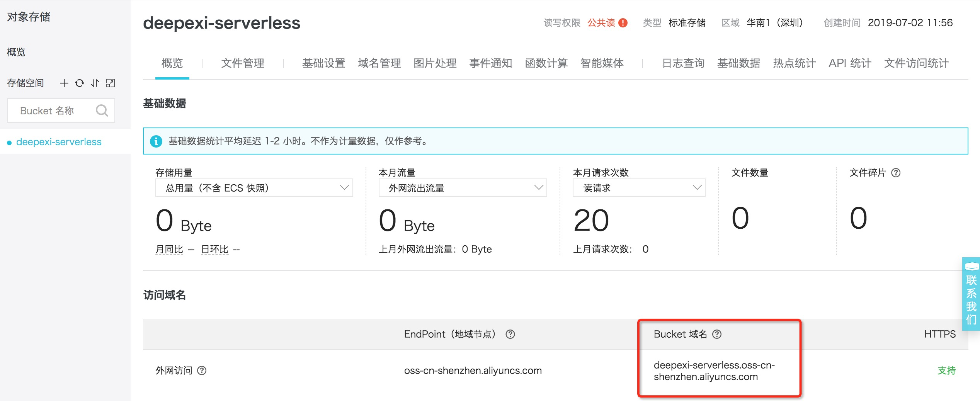Click the 上月外网流出流量 text

coord(435,249)
